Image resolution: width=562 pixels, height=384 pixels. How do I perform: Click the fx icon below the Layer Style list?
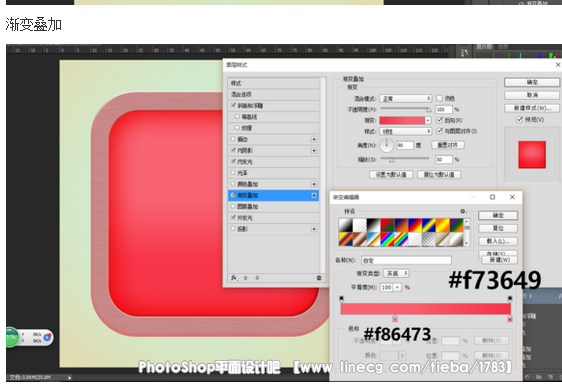tap(234, 278)
